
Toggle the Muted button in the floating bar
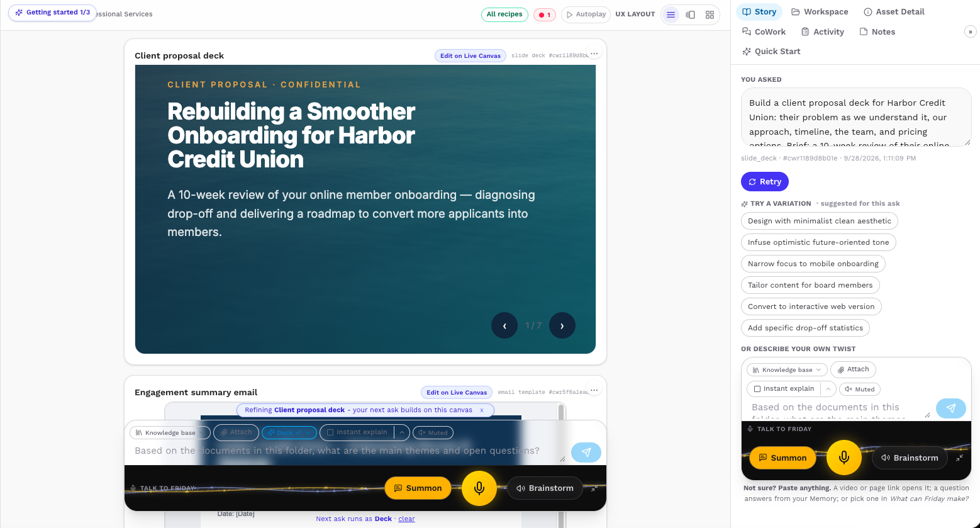click(x=433, y=432)
